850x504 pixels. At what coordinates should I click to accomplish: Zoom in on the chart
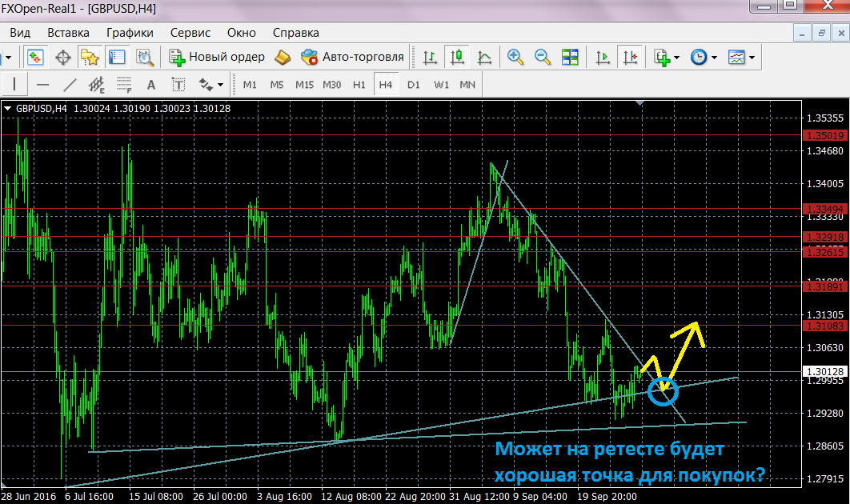(515, 57)
